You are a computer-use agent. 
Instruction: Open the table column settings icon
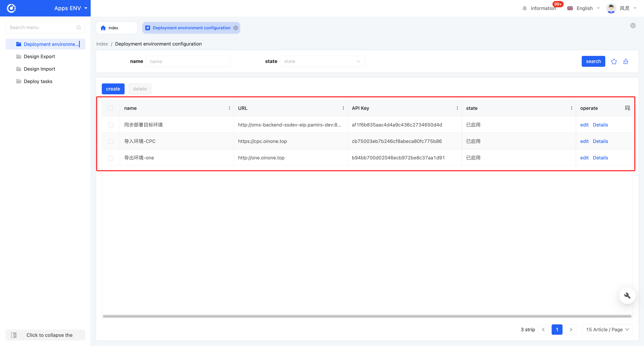tap(627, 108)
